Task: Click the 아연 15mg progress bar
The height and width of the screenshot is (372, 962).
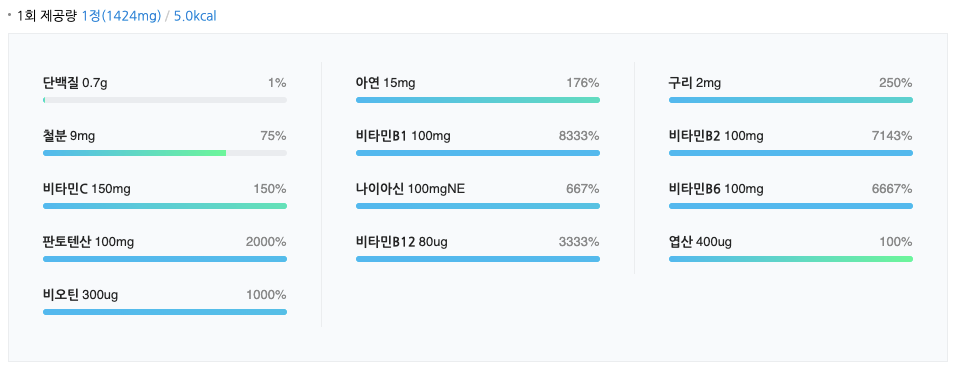Action: [x=478, y=99]
